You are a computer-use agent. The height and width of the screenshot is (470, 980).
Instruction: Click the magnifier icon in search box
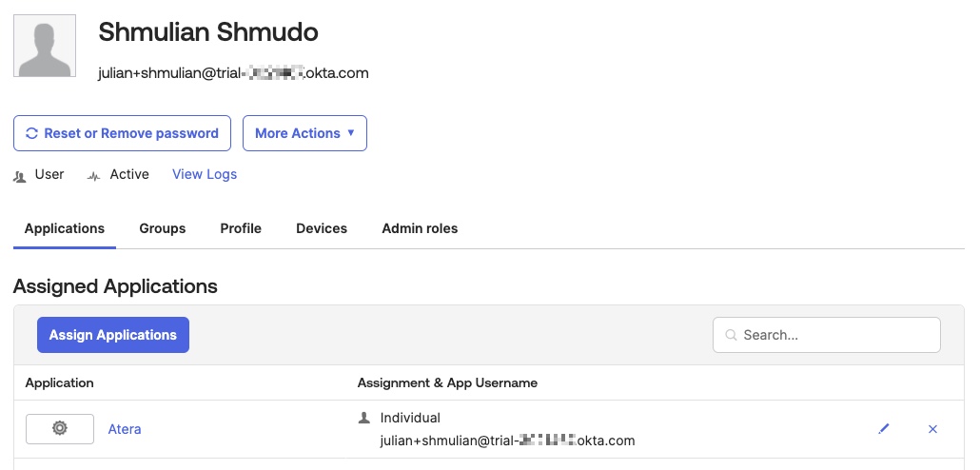click(x=731, y=335)
